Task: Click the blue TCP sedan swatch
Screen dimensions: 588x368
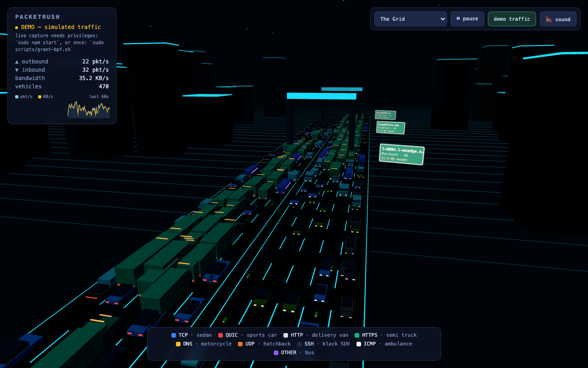Action: click(174, 335)
